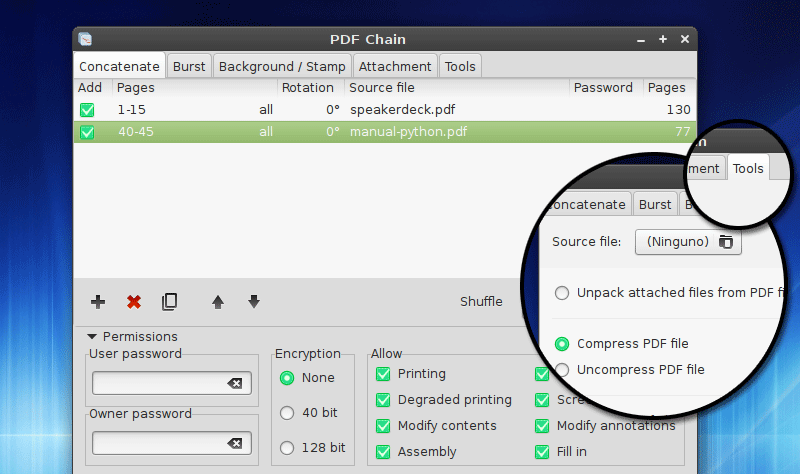Close the PDF Chain window

click(x=685, y=39)
